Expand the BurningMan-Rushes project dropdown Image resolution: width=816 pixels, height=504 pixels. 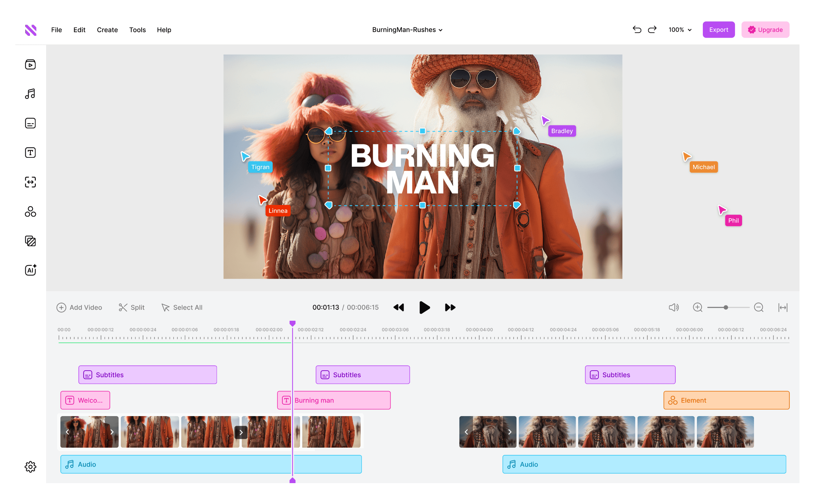[407, 30]
